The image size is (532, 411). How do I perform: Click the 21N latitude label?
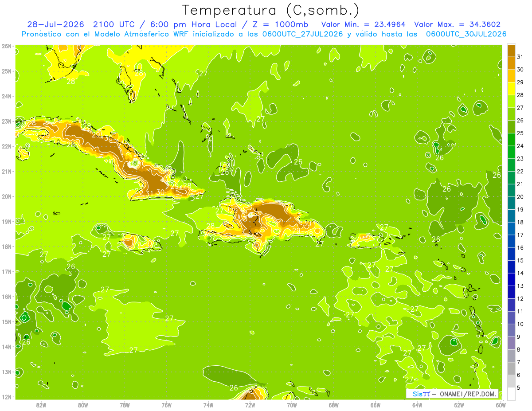[6, 172]
